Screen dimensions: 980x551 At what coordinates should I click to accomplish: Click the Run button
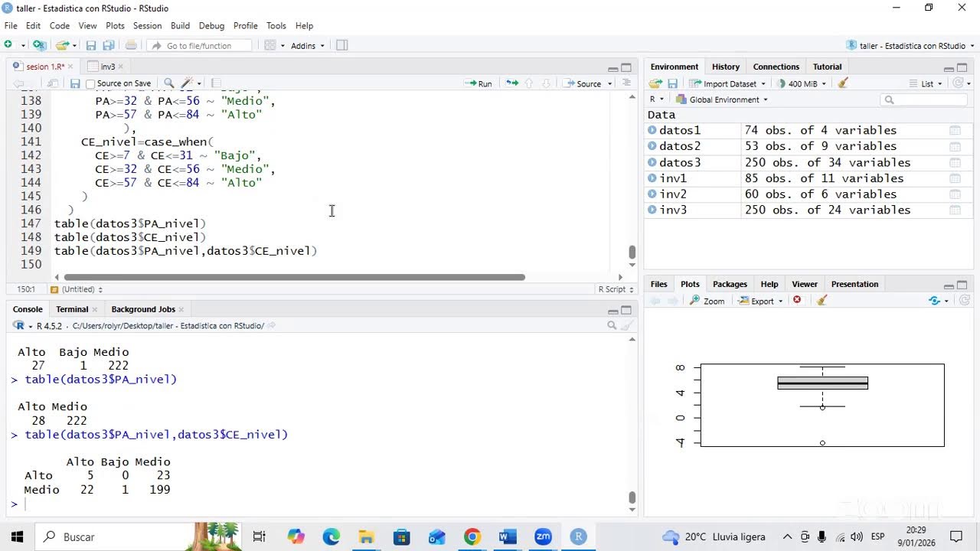(x=479, y=83)
